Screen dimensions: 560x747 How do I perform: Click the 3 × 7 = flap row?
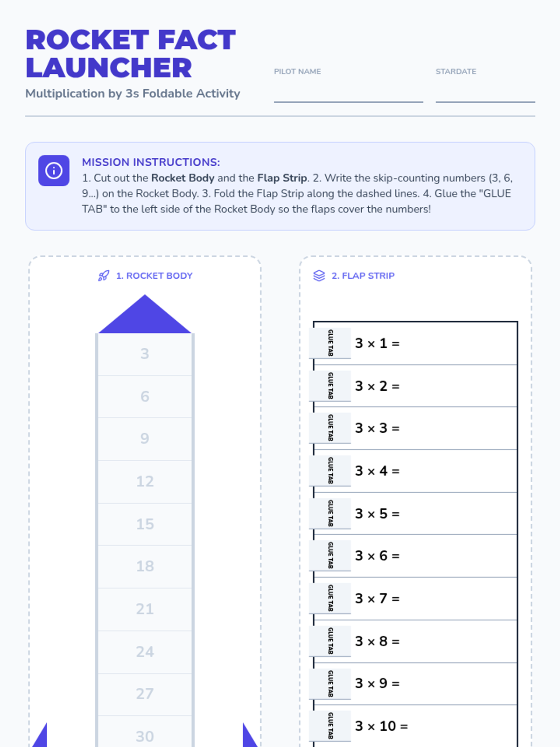click(x=415, y=599)
